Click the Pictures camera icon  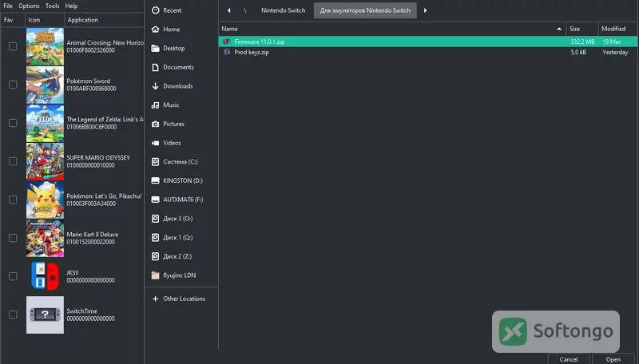click(x=155, y=125)
